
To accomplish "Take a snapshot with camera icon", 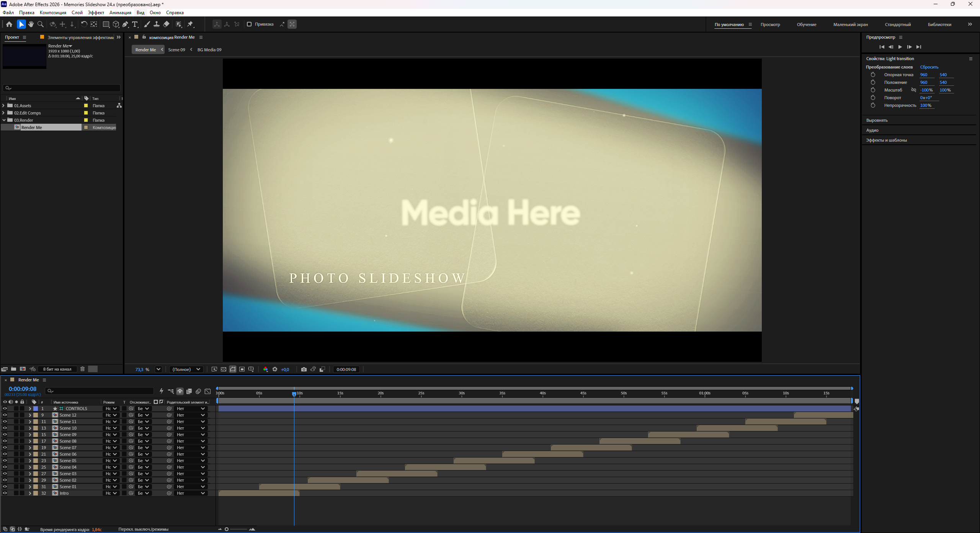I will click(x=304, y=369).
